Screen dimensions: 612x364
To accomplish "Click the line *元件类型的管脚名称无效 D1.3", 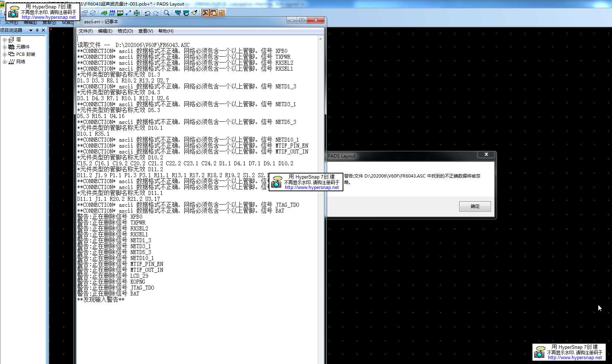I will coord(119,75).
